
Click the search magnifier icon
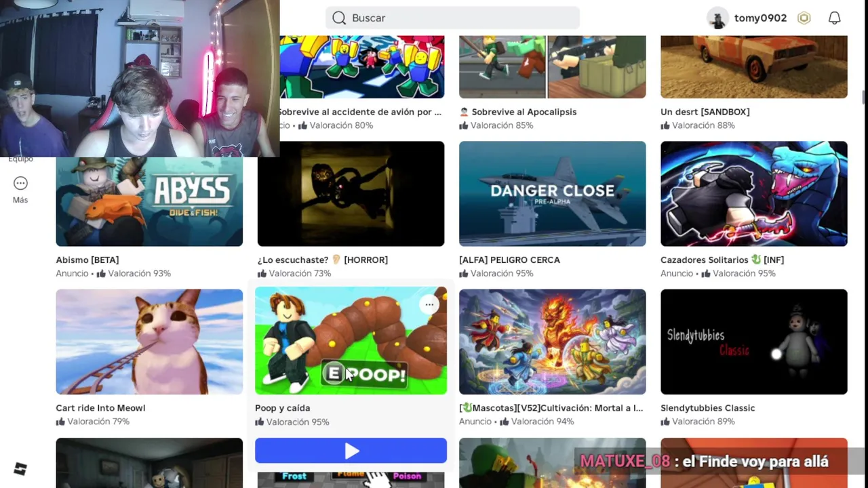339,18
